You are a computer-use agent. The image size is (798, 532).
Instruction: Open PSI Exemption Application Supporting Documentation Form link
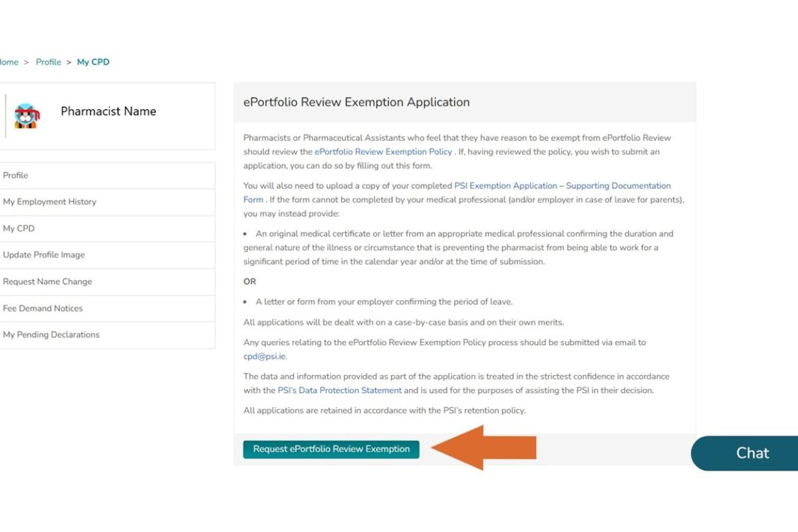457,193
